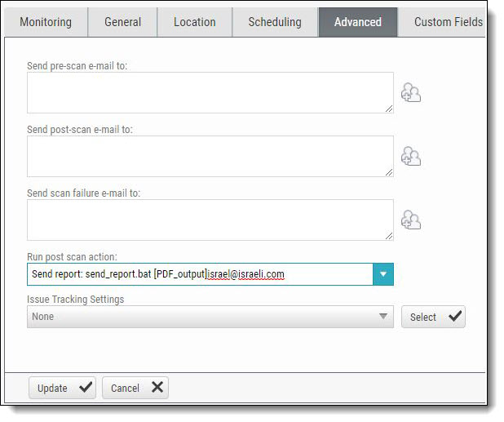
Task: Select the Scheduling tab
Action: coord(275,22)
